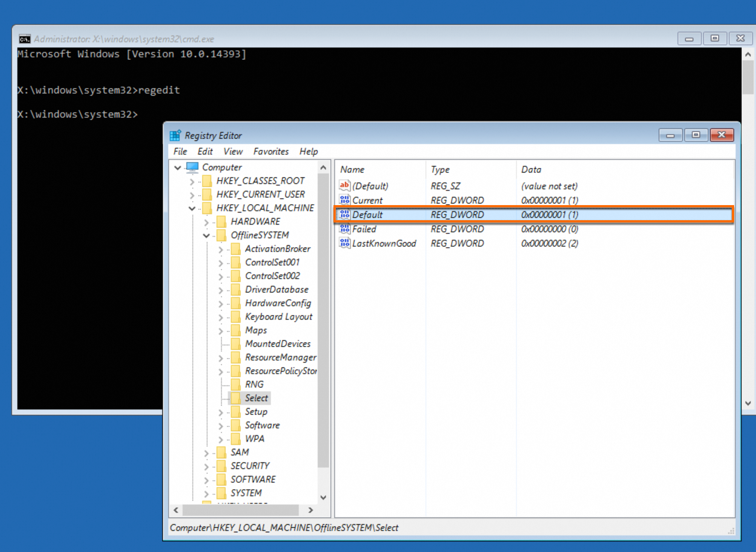756x552 pixels.
Task: Open the Favorites menu
Action: tap(271, 152)
